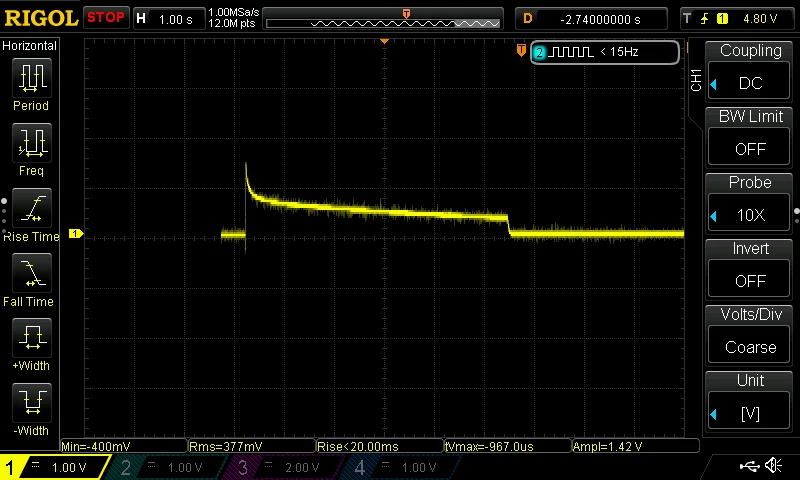Select the +Width measurement icon
800x480 pixels.
point(32,338)
